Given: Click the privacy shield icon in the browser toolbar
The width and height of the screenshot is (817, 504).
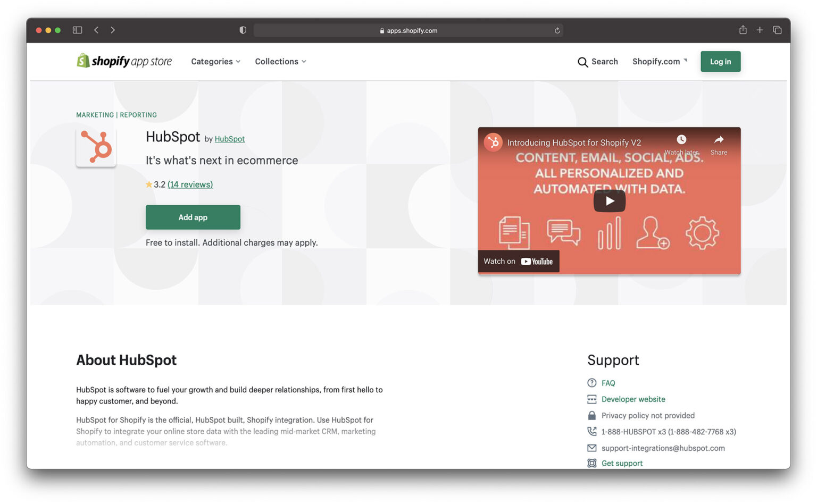Looking at the screenshot, I should click(x=243, y=30).
